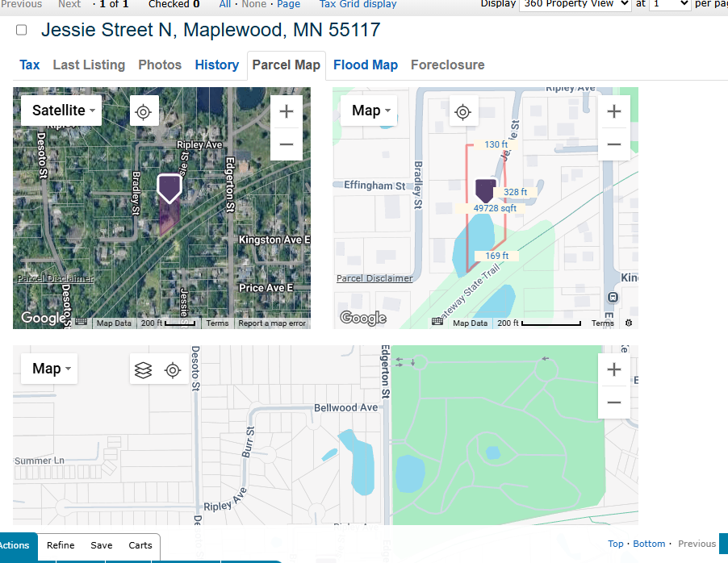Image resolution: width=728 pixels, height=563 pixels.
Task: Open the Refine button in the bottom bar
Action: pos(61,545)
